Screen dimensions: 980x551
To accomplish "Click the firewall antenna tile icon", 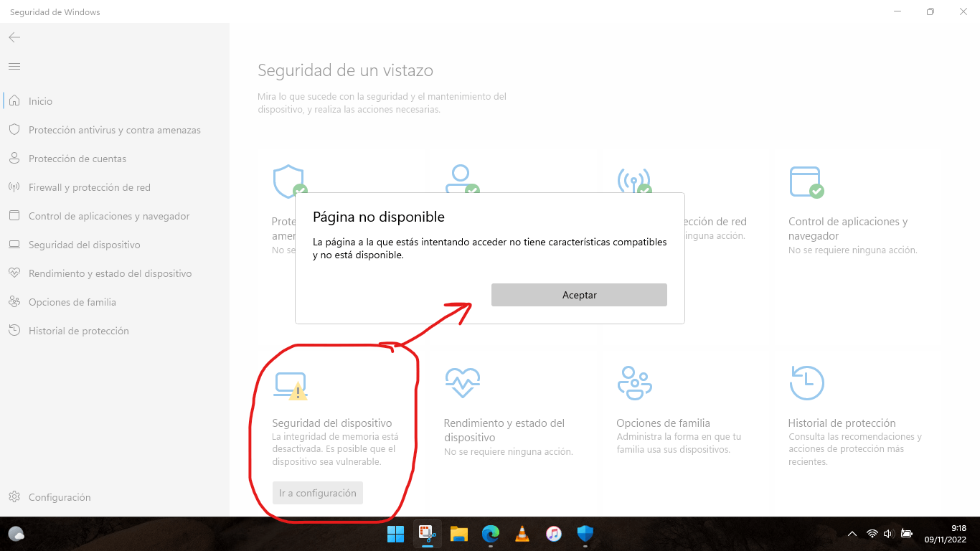I will [x=634, y=179].
